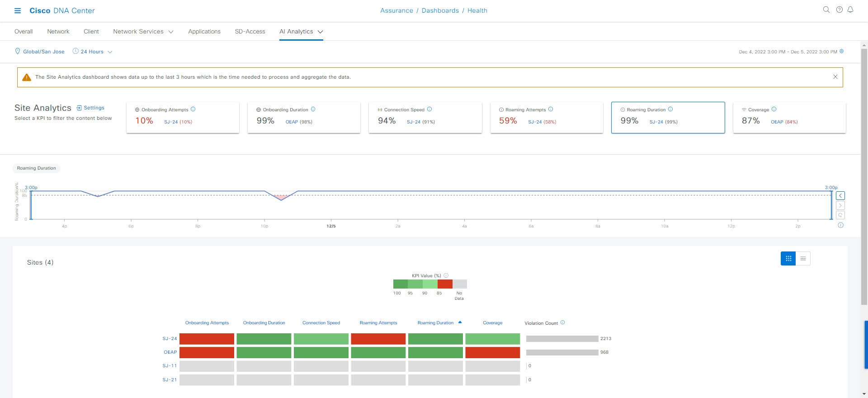Click OEAP red Coverage heatmap cell
This screenshot has width=868, height=398.
pyautogui.click(x=492, y=352)
